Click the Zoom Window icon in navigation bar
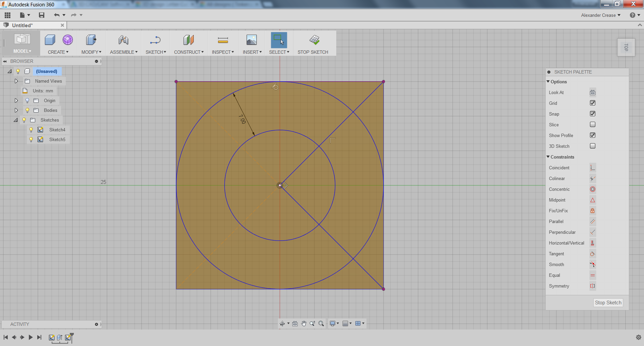644x346 pixels. 321,323
